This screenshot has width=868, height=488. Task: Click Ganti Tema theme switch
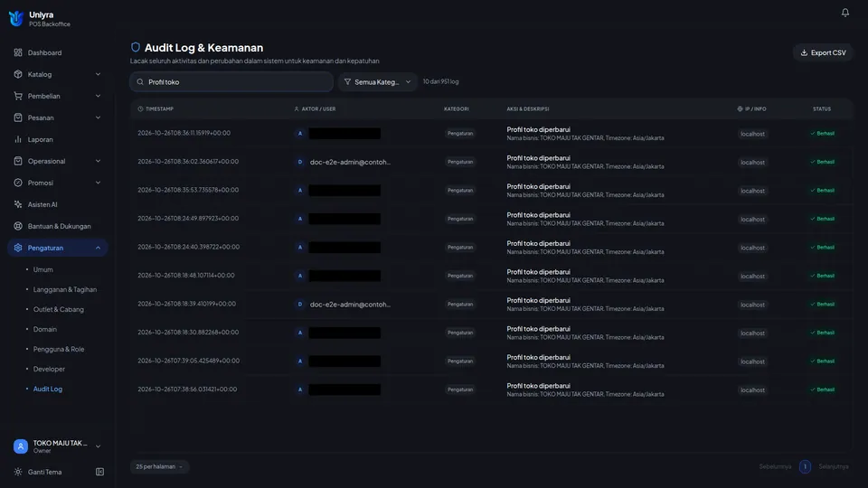[45, 472]
